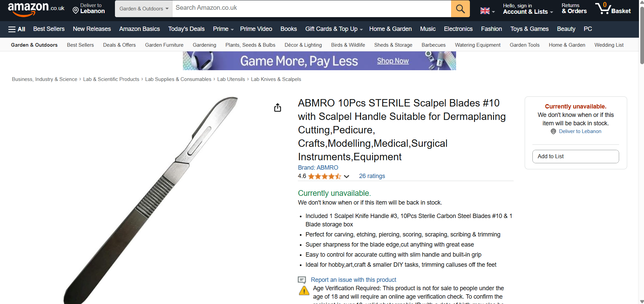Click the share icon beside product image

(278, 107)
